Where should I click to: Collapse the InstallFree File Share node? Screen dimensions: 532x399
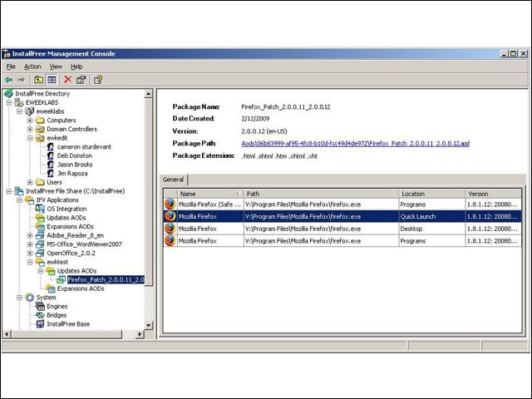click(x=9, y=191)
